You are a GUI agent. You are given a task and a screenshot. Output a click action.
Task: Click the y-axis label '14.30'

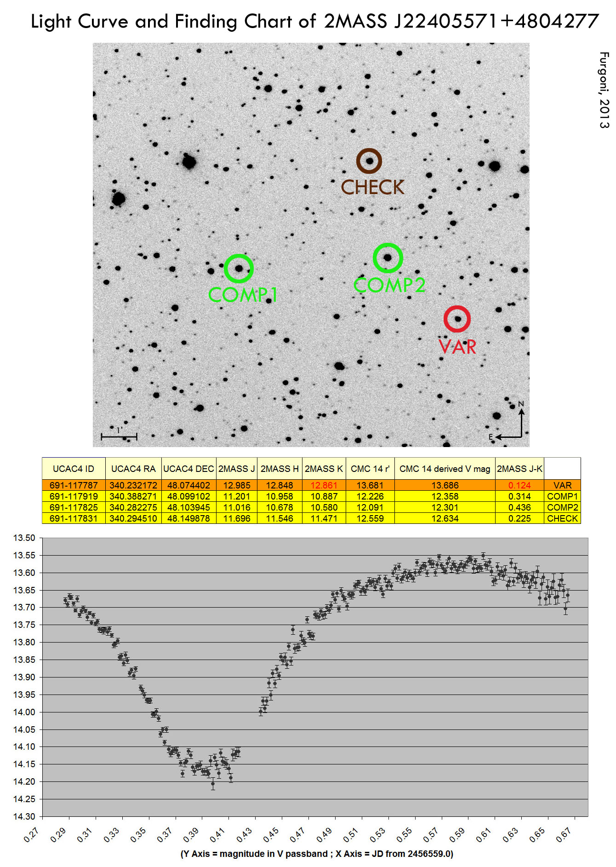[x=24, y=816]
